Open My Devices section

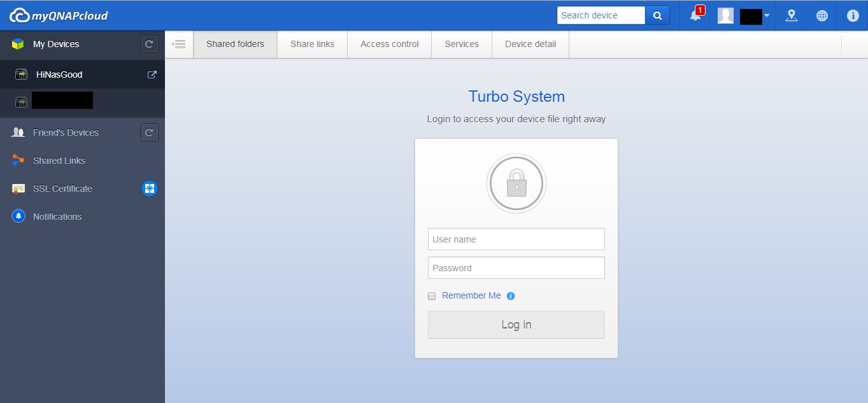pos(56,44)
